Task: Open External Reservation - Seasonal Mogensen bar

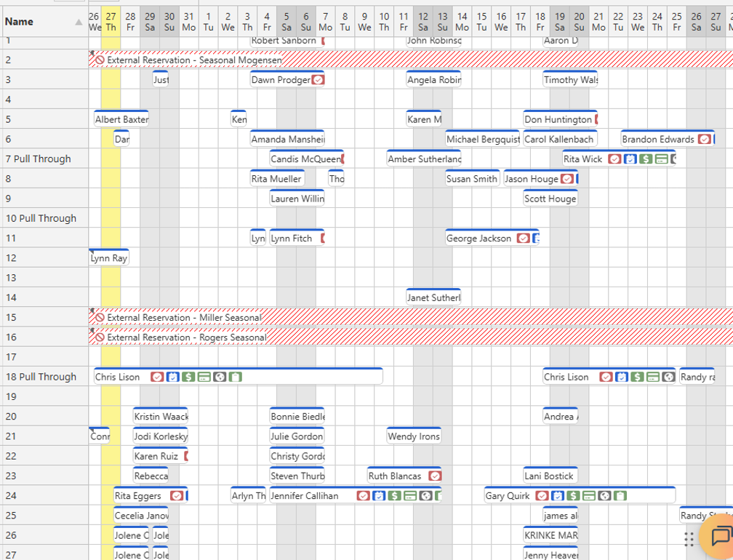Action: pyautogui.click(x=410, y=60)
